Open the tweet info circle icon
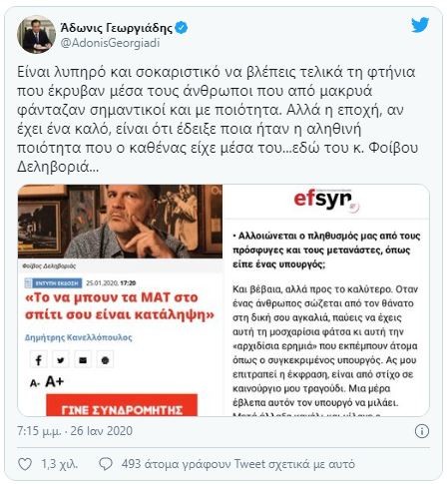This screenshot has width=448, height=484. 422,431
